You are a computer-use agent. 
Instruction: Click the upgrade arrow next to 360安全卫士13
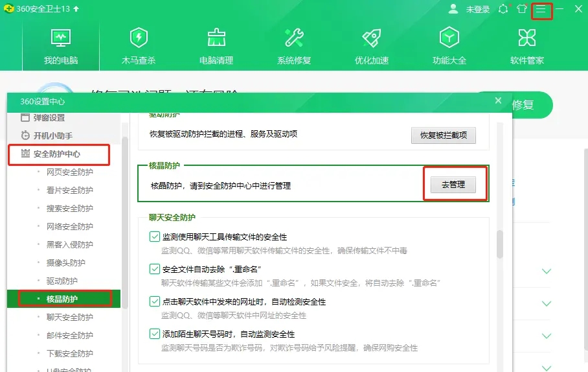[x=76, y=8]
